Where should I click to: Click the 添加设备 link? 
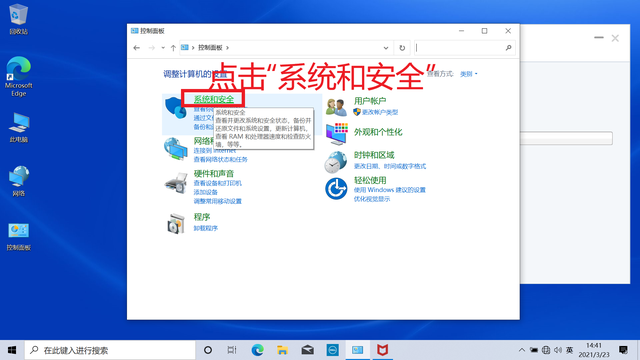coord(206,192)
